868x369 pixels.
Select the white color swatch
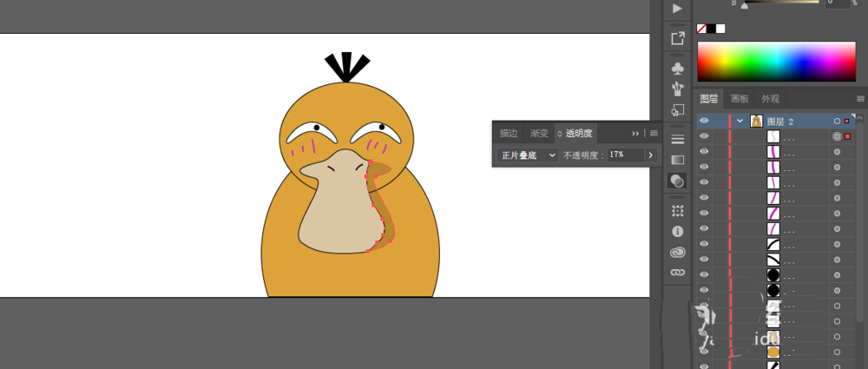pos(720,29)
